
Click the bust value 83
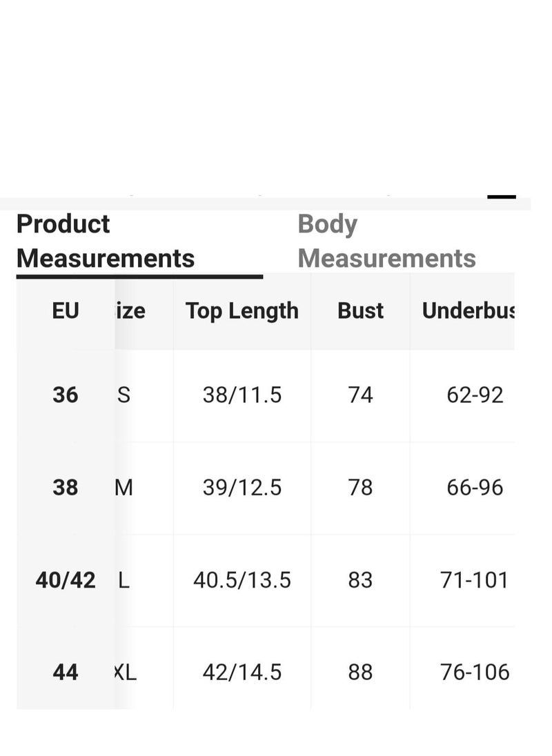[x=361, y=580]
